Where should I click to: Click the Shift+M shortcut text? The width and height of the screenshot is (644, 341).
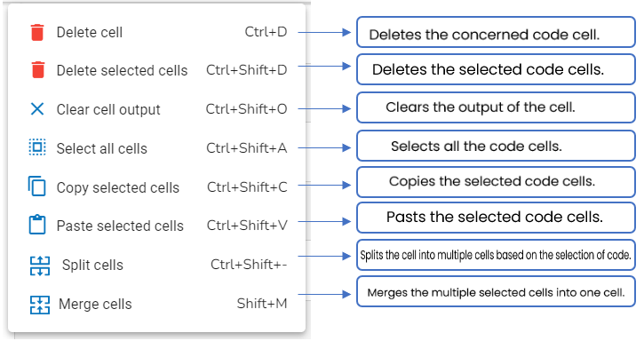pos(262,304)
